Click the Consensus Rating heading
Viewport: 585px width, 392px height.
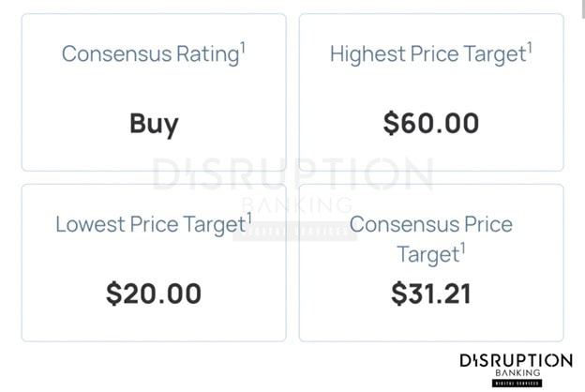(x=150, y=53)
